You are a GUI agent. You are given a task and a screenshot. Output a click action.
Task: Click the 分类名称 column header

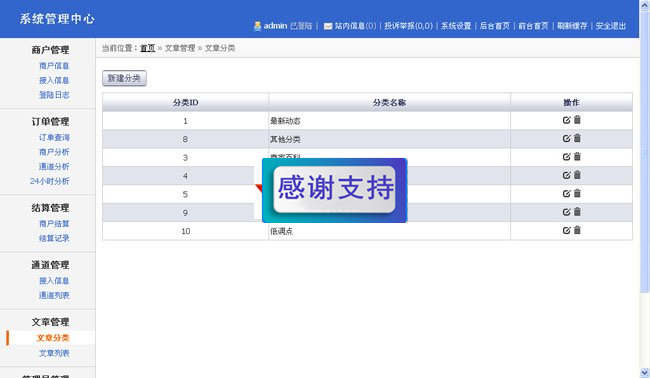389,102
